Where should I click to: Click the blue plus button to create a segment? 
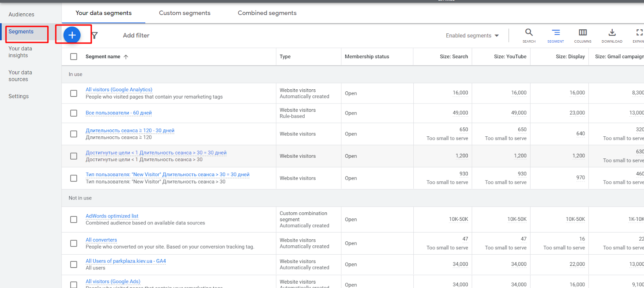click(72, 35)
